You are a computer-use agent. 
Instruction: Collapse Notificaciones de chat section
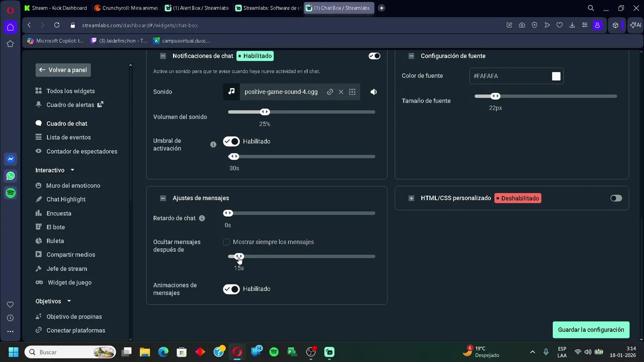pyautogui.click(x=163, y=56)
